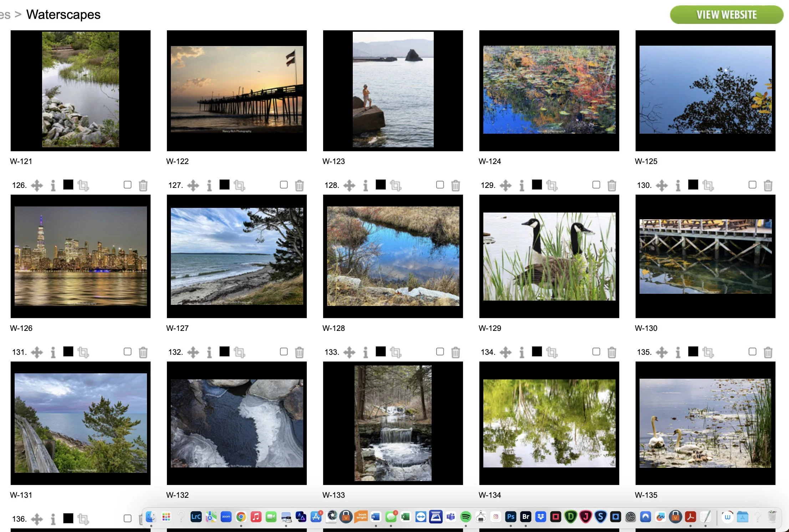
Task: Open the W-133 waterfall thumbnail
Action: coord(393,423)
